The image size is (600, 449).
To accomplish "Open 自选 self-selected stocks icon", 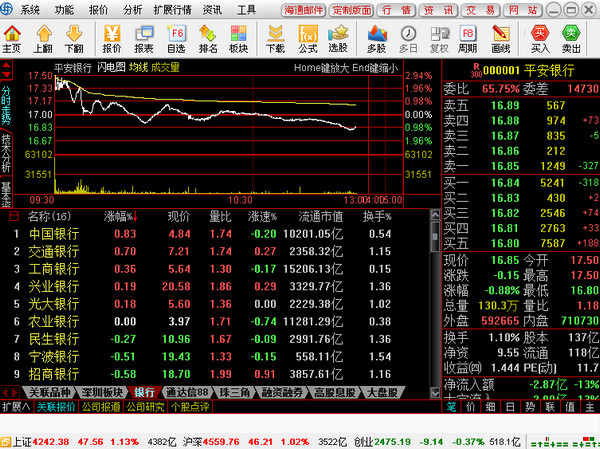I will 176,40.
